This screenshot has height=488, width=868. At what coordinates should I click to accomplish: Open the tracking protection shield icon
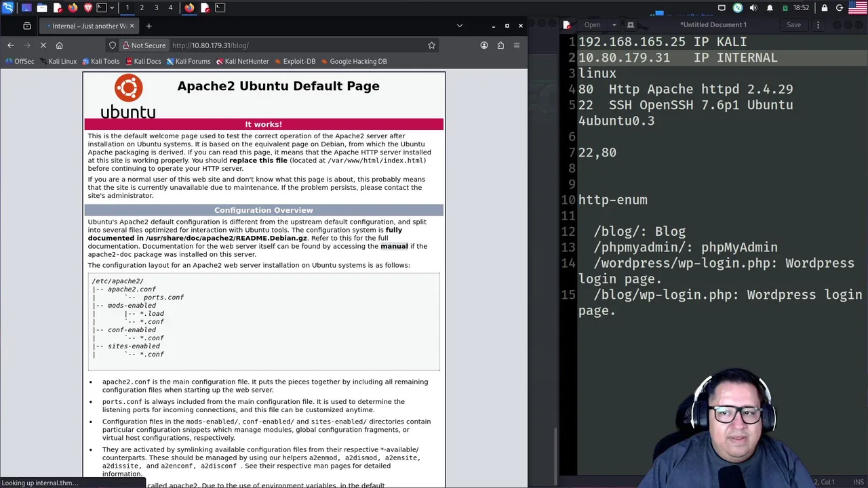coord(113,45)
